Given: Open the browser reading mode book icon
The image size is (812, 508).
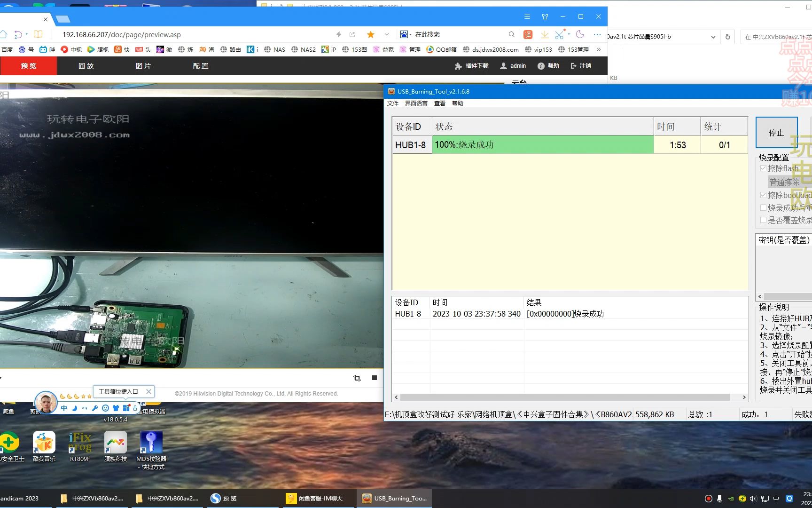Looking at the screenshot, I should coord(38,34).
